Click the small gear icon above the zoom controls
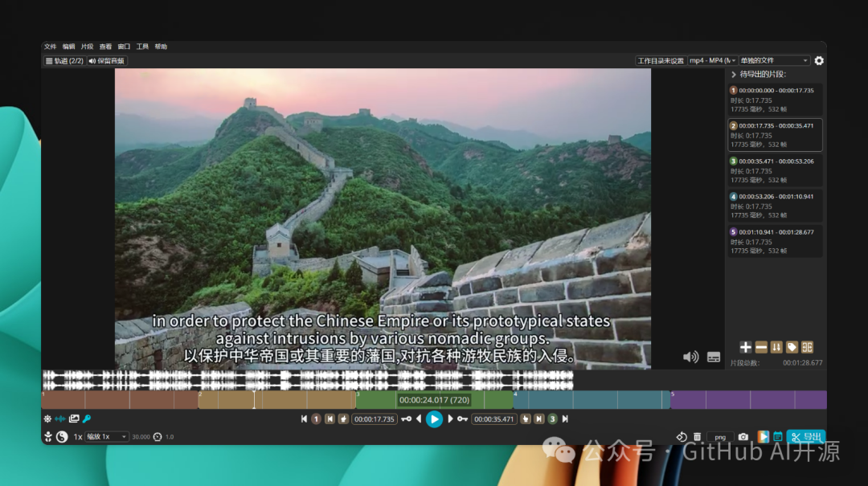868x486 pixels. point(47,419)
